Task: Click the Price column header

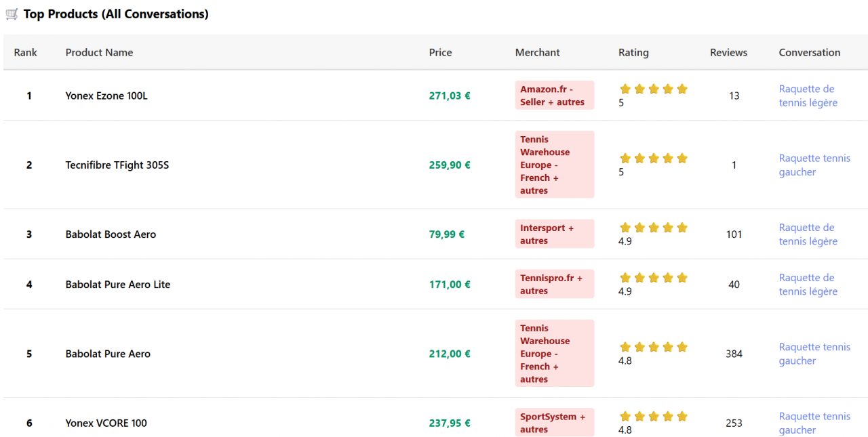Action: [x=440, y=52]
